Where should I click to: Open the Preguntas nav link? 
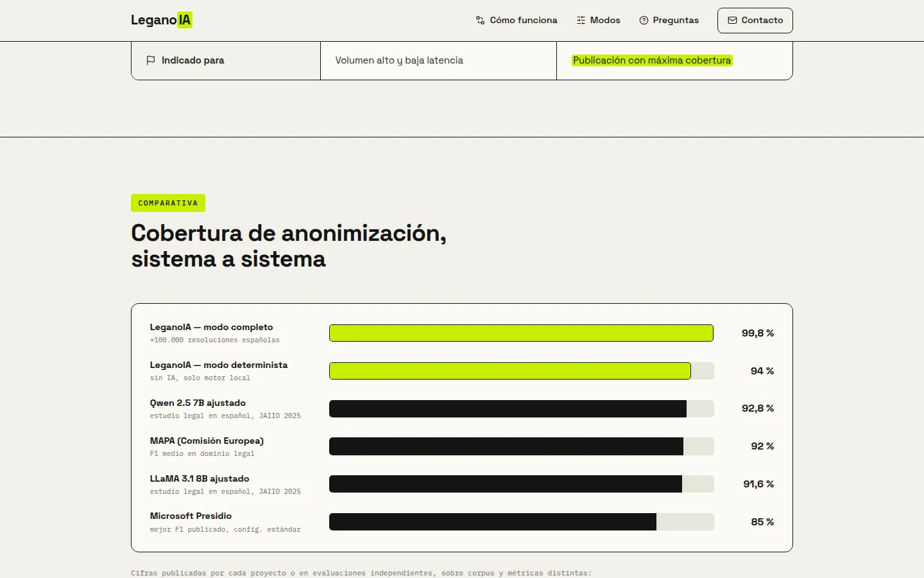coord(669,21)
